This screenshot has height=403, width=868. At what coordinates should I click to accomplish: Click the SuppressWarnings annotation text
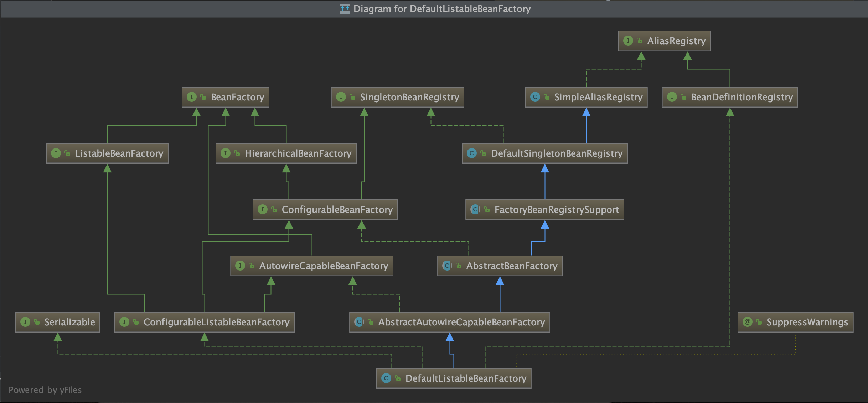(807, 322)
